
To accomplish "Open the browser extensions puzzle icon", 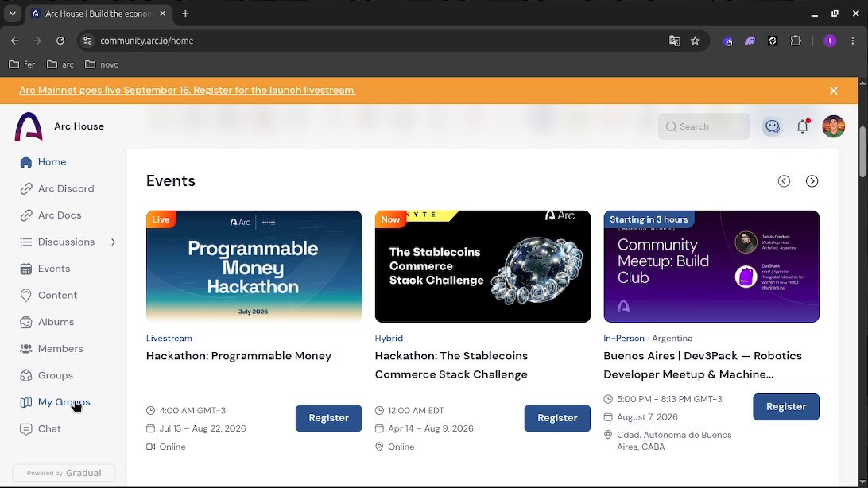I will (x=796, y=41).
